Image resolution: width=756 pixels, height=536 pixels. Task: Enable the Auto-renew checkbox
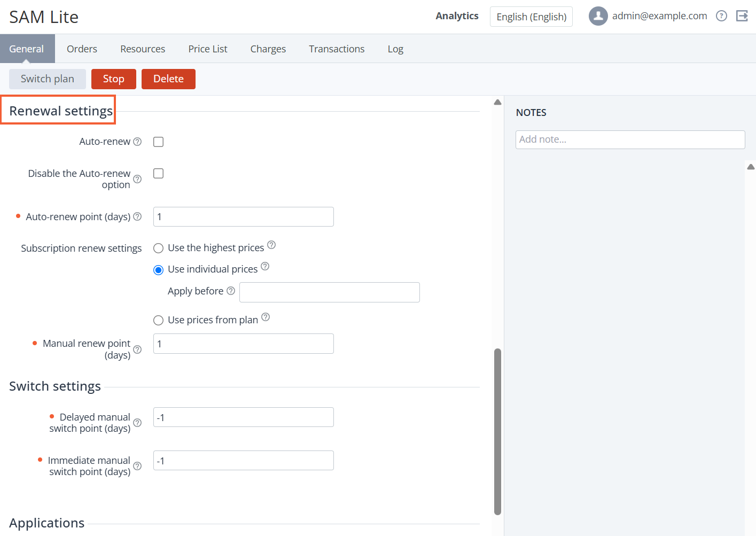tap(159, 142)
